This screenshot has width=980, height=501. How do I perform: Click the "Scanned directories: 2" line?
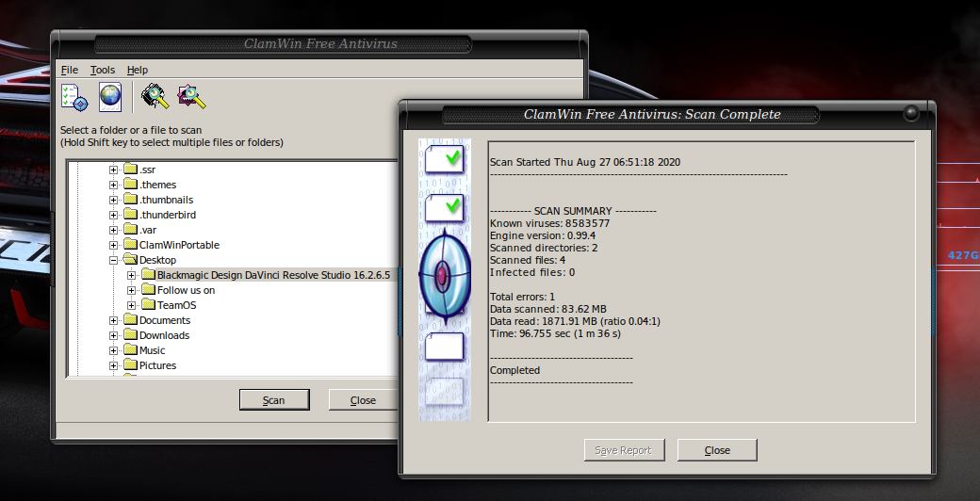click(544, 248)
